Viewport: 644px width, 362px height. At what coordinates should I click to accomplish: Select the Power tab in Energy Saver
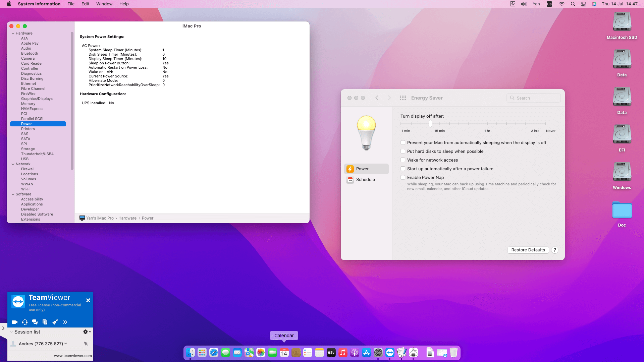click(366, 169)
